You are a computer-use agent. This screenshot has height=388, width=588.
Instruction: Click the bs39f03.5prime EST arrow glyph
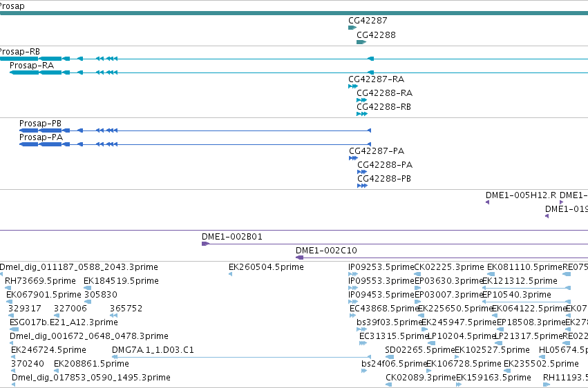pos(361,329)
